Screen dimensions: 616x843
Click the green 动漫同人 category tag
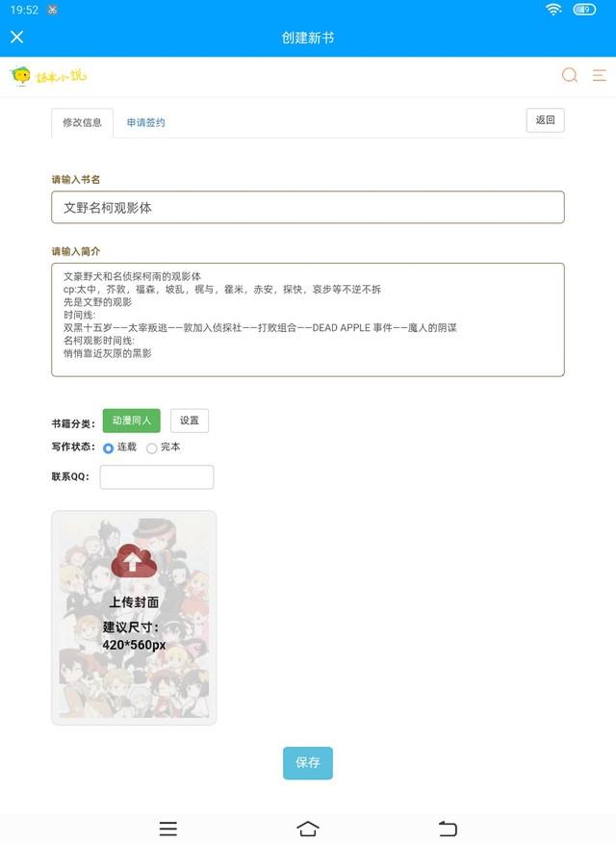(x=132, y=421)
